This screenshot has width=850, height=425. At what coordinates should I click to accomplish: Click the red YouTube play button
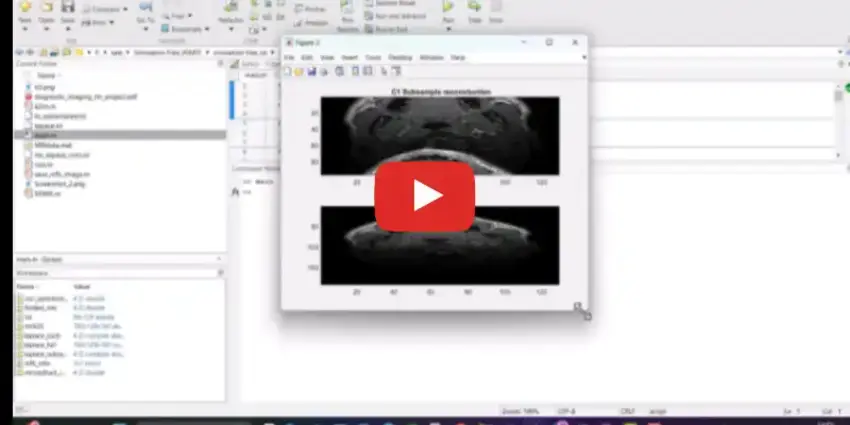click(424, 196)
